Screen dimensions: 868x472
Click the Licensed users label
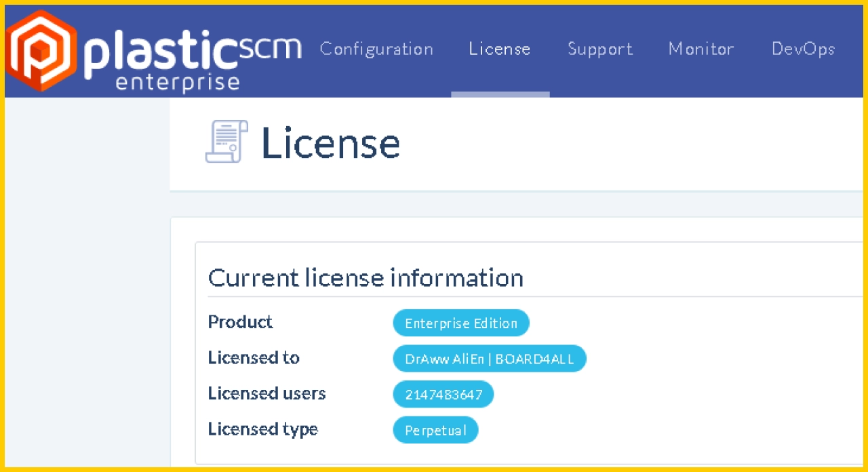pyautogui.click(x=267, y=393)
